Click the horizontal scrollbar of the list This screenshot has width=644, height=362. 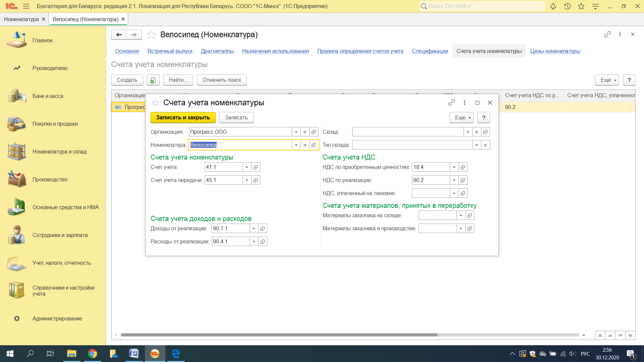(279, 335)
